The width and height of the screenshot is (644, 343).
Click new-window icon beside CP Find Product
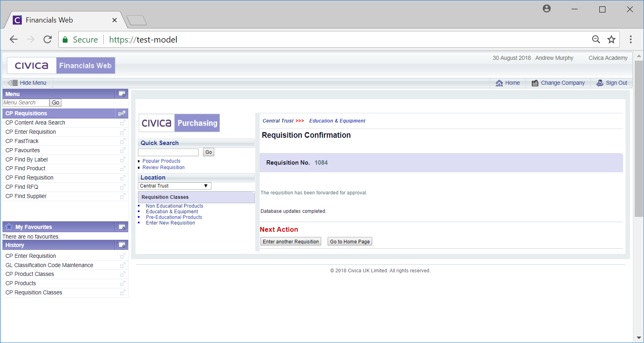[123, 168]
